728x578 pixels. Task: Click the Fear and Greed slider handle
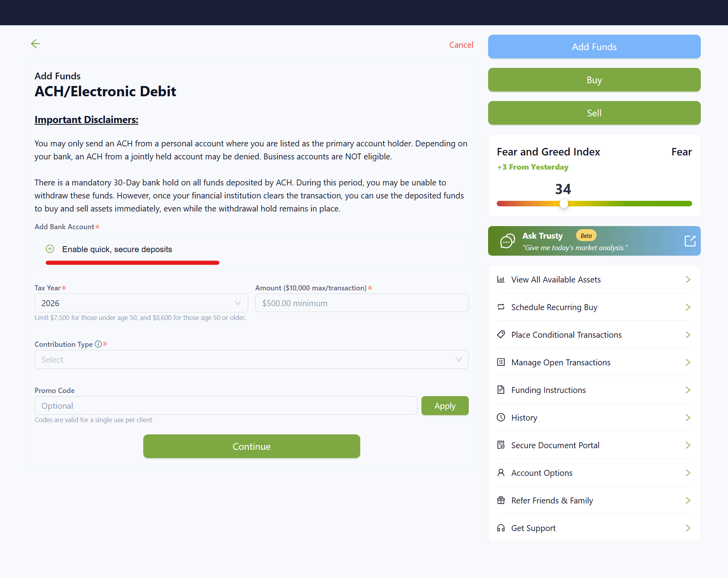pyautogui.click(x=564, y=204)
